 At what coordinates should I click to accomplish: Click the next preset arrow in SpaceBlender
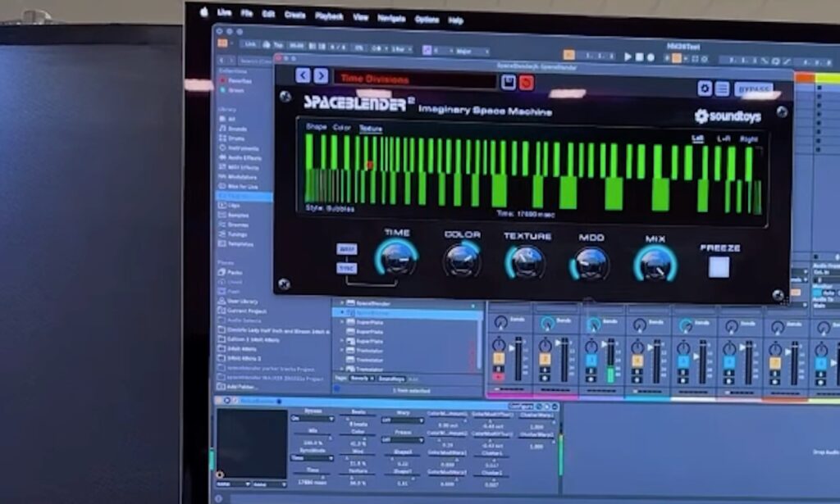(x=321, y=75)
